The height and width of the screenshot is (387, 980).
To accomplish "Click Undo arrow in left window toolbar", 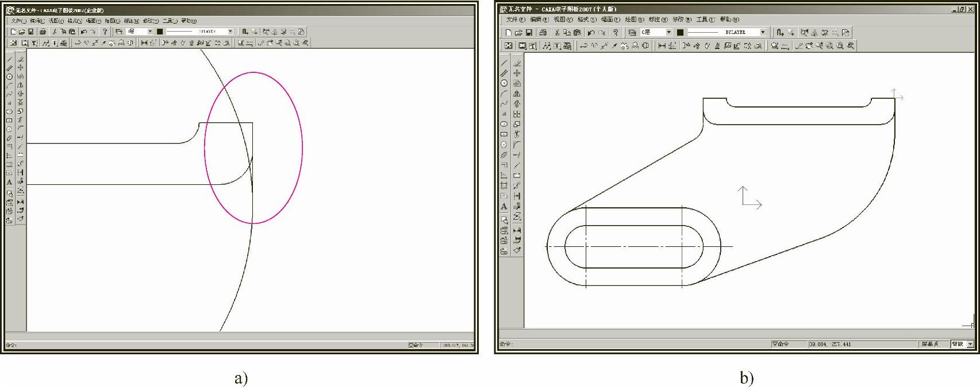I will tap(84, 32).
